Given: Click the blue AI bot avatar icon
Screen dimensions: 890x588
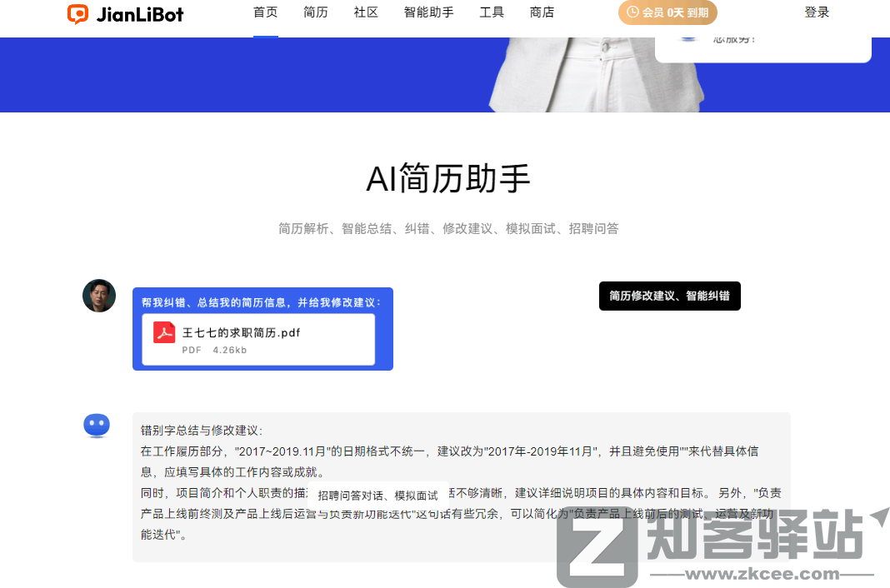Looking at the screenshot, I should pyautogui.click(x=97, y=425).
